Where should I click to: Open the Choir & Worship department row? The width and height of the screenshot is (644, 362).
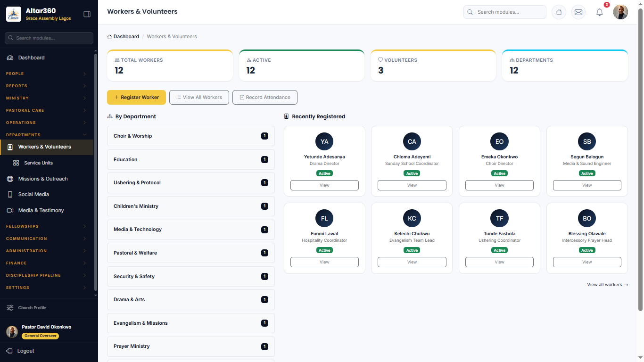tap(191, 136)
